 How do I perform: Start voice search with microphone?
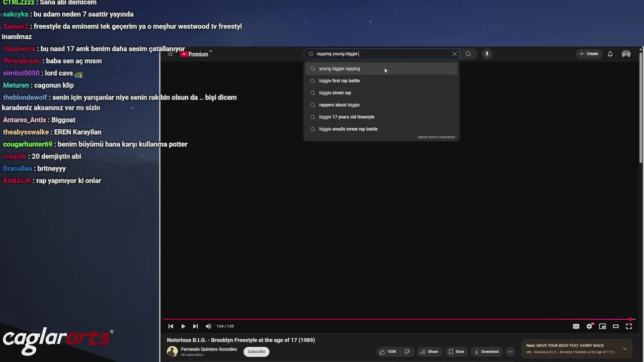(487, 54)
